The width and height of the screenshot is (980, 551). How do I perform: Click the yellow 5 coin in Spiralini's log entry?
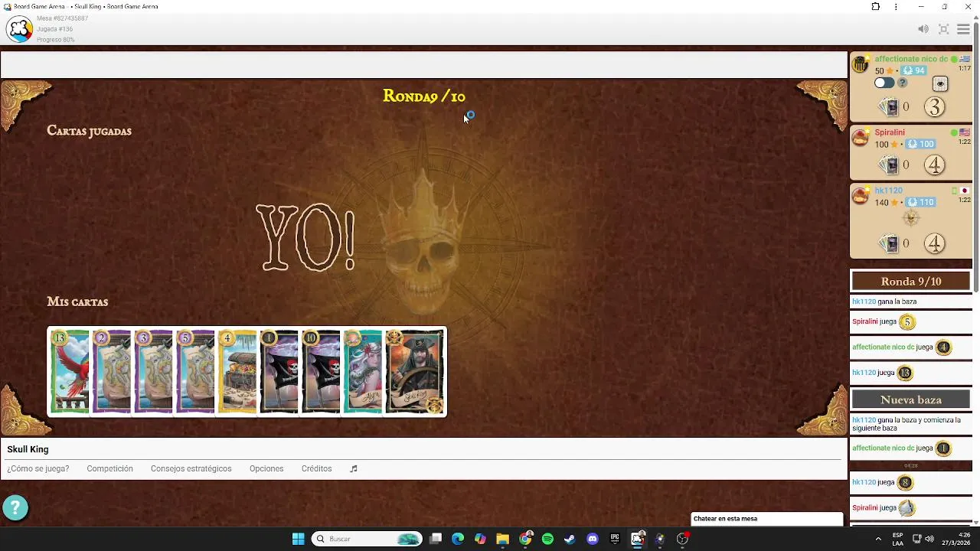pos(907,322)
